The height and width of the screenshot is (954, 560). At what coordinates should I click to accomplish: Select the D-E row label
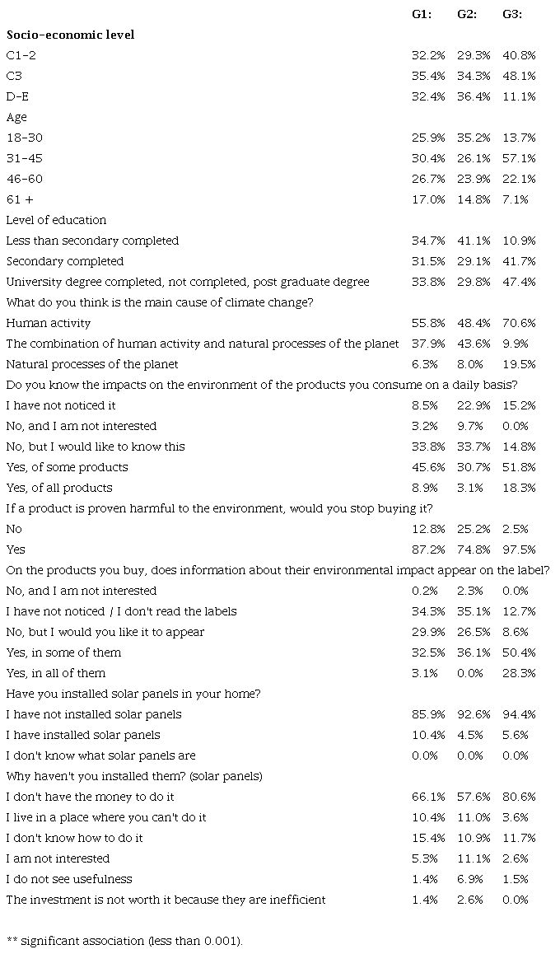pyautogui.click(x=17, y=96)
